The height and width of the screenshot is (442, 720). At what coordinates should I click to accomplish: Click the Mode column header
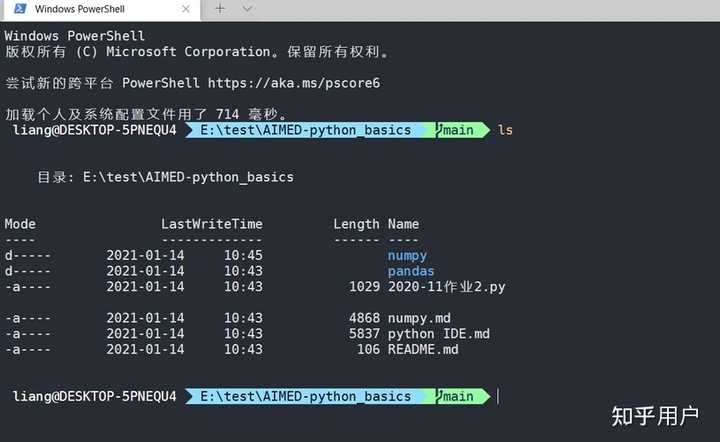click(x=20, y=224)
